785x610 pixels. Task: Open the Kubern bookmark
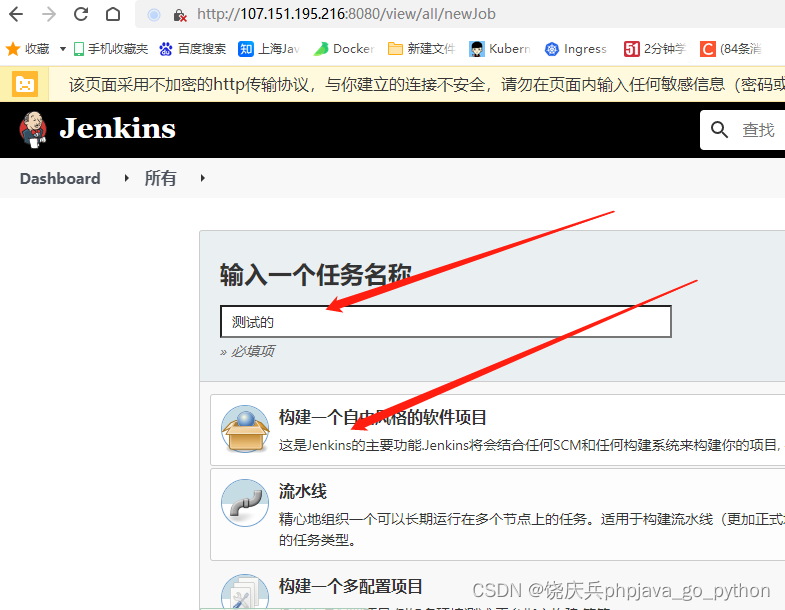(x=500, y=49)
